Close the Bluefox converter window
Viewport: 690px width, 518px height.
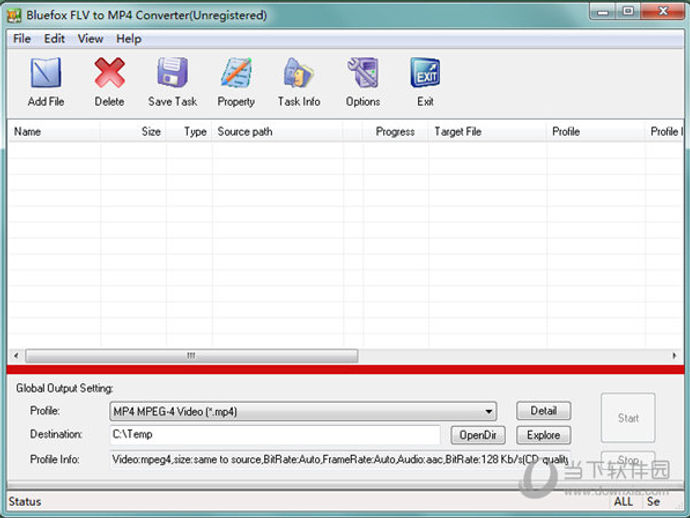pyautogui.click(x=663, y=11)
